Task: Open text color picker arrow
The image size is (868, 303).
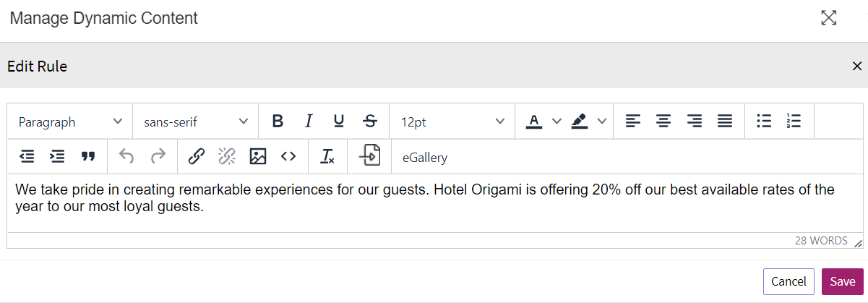Action: click(x=557, y=121)
